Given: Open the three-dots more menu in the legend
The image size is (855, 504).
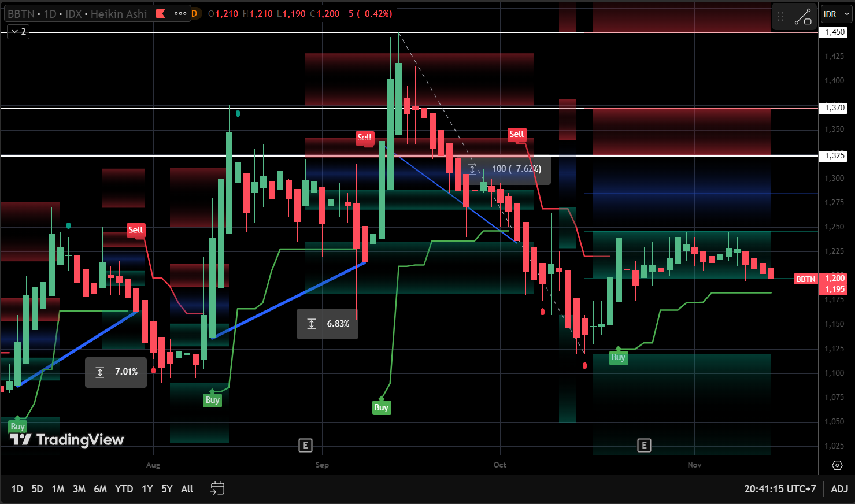Looking at the screenshot, I should click(180, 13).
